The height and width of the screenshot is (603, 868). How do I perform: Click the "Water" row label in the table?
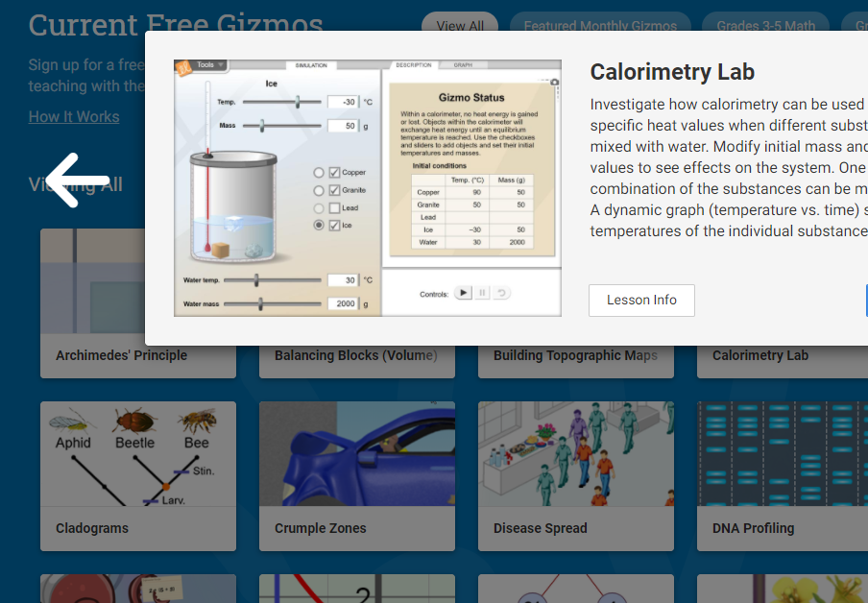click(x=428, y=242)
